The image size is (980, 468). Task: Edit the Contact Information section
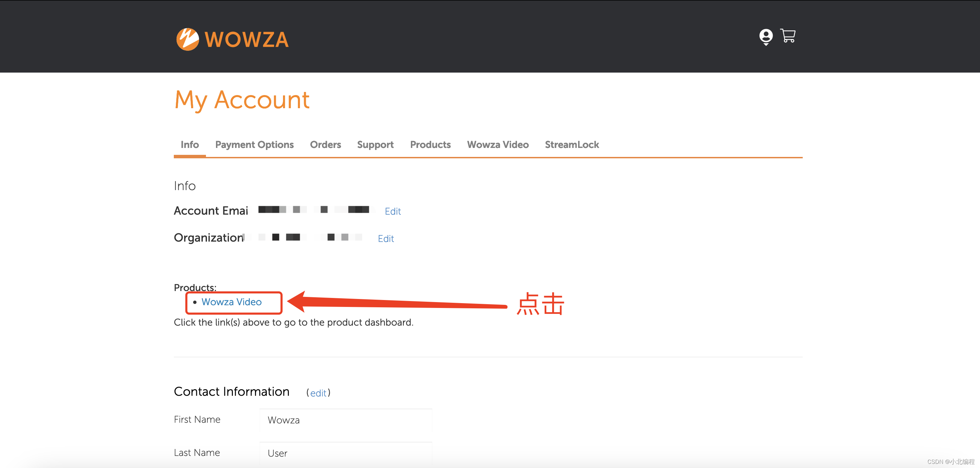tap(318, 393)
